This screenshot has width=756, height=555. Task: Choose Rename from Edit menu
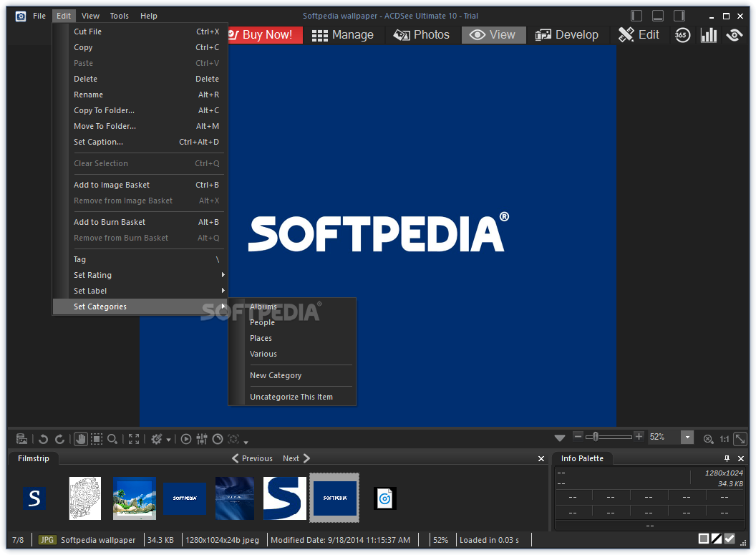tap(140, 95)
